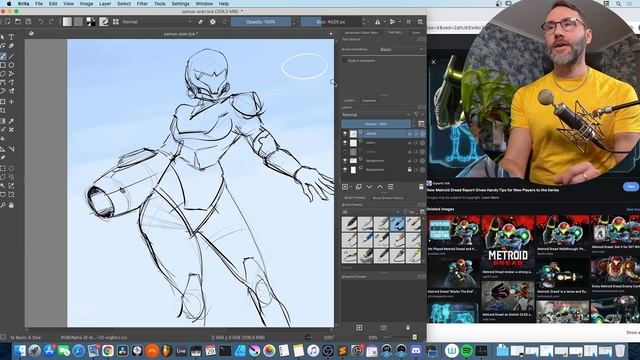
Task: Select the highlighted blue brush preset
Action: [397, 223]
